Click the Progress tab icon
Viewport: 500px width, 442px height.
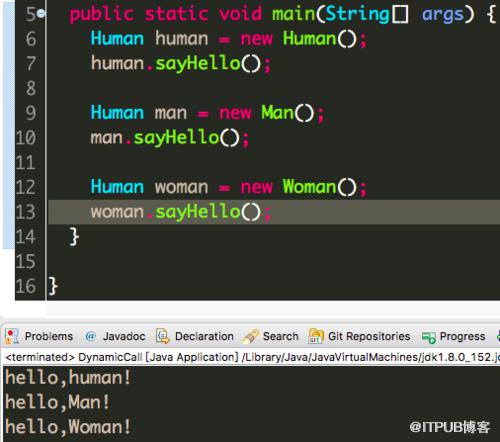pos(429,337)
